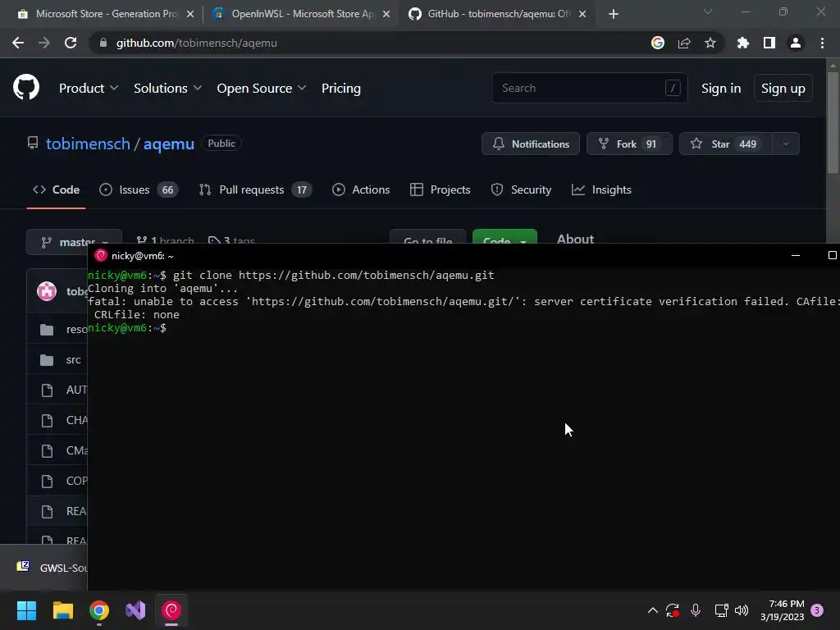This screenshot has height=630, width=840.
Task: Click the address bar URL
Action: 196,43
